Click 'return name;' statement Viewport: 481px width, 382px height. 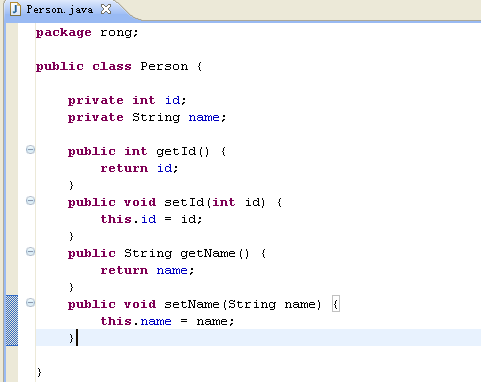(147, 270)
